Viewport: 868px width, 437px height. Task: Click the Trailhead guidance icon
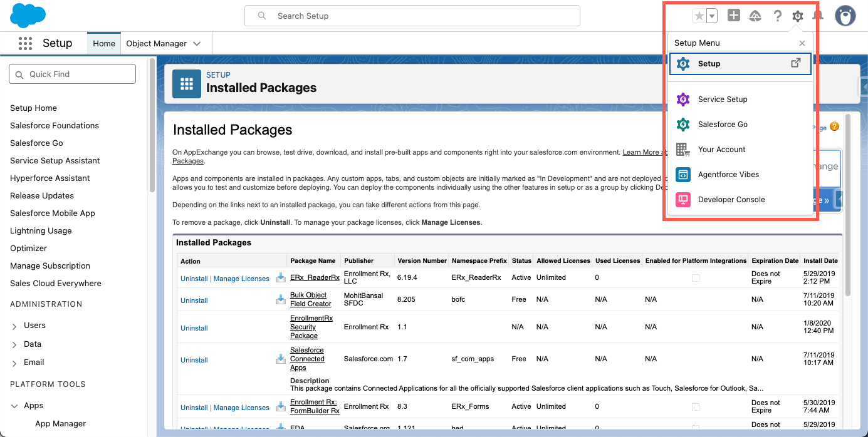point(755,16)
